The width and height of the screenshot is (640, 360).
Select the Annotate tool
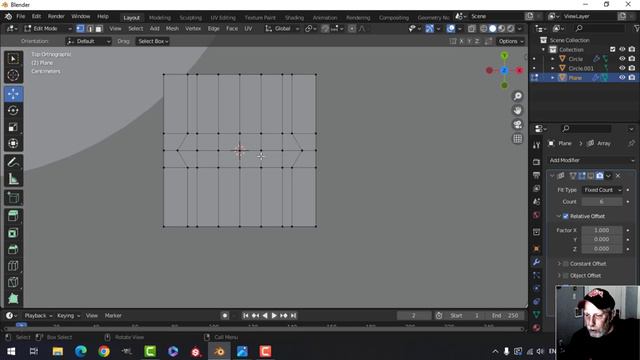tap(13, 162)
